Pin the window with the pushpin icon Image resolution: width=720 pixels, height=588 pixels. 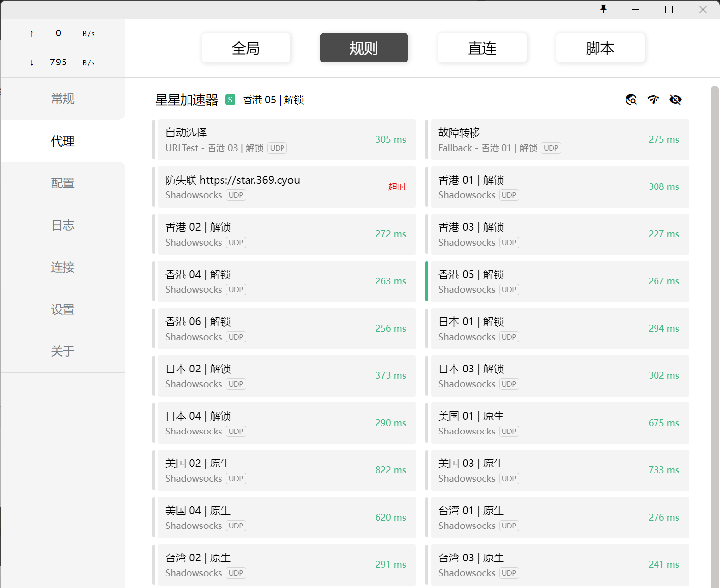click(603, 9)
